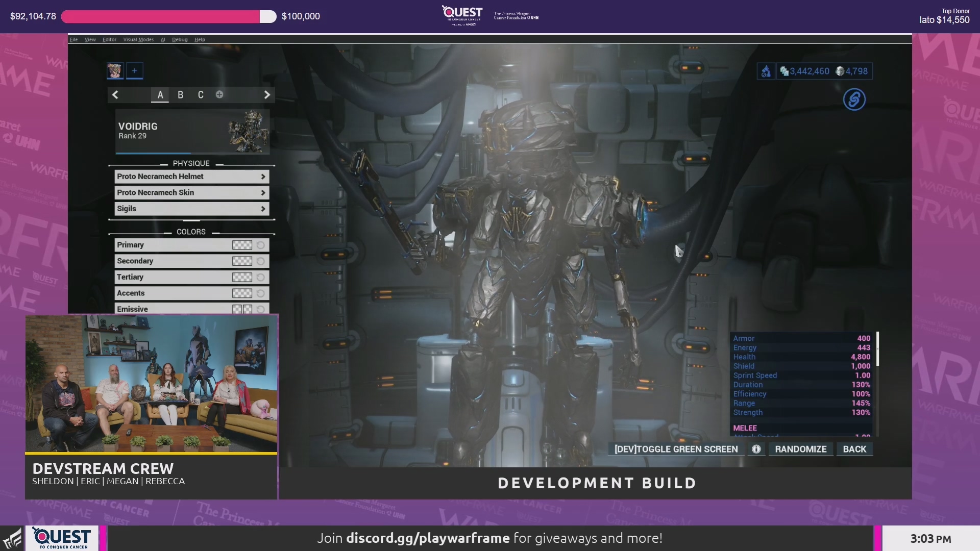Select appearance config tab A

tap(160, 95)
